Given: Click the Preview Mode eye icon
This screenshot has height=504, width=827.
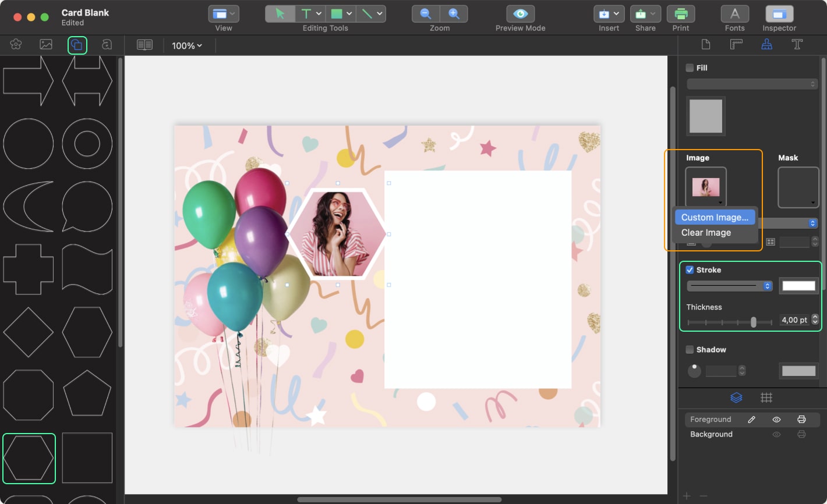Looking at the screenshot, I should pyautogui.click(x=520, y=14).
